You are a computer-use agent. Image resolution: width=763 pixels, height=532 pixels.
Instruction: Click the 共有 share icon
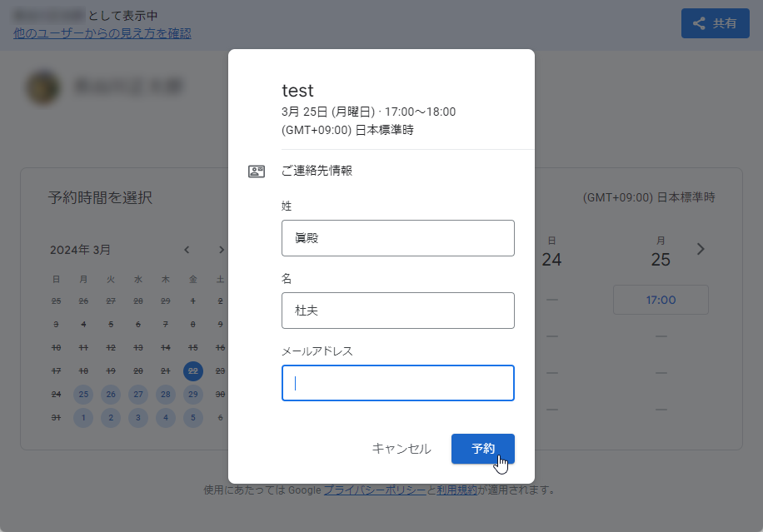click(x=698, y=22)
